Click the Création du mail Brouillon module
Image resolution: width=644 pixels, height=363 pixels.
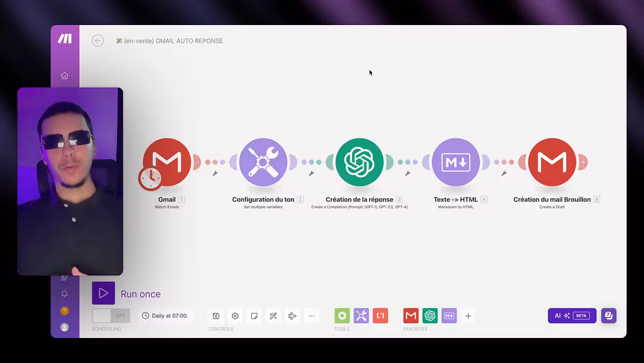pos(552,162)
